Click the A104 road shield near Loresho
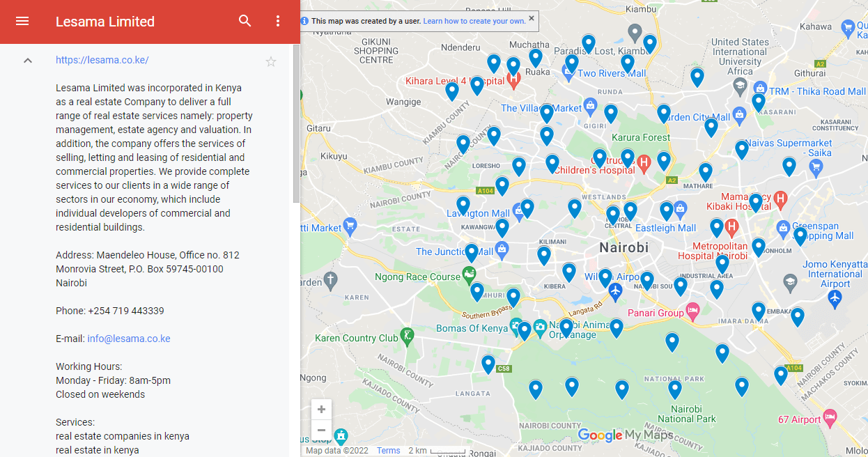The image size is (868, 457). point(486,190)
